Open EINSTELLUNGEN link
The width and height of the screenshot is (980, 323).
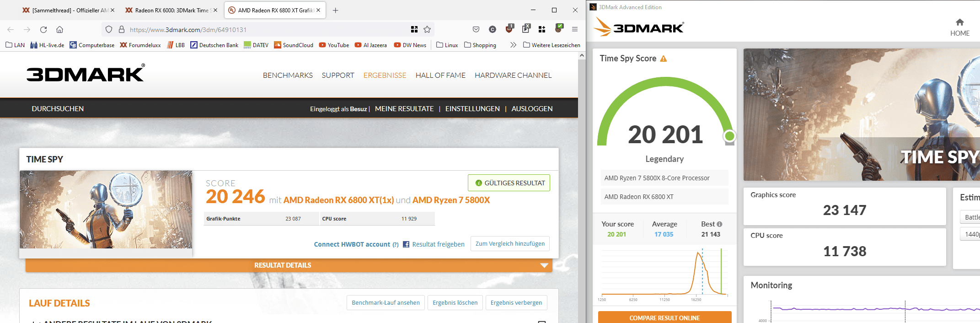pos(472,108)
